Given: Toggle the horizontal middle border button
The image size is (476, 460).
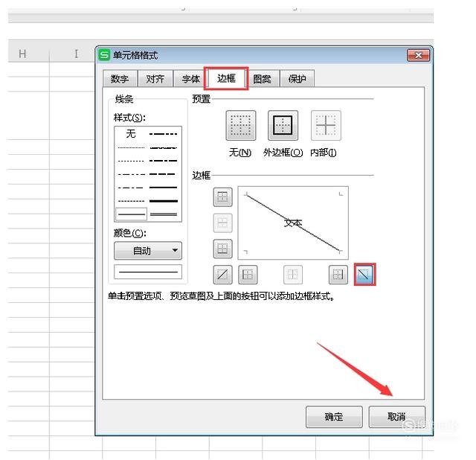Looking at the screenshot, I should [x=222, y=223].
